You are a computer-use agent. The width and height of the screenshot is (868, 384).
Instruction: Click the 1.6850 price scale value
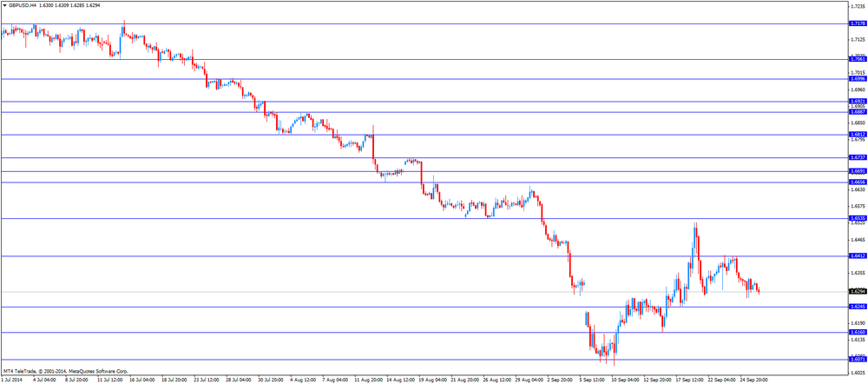858,122
